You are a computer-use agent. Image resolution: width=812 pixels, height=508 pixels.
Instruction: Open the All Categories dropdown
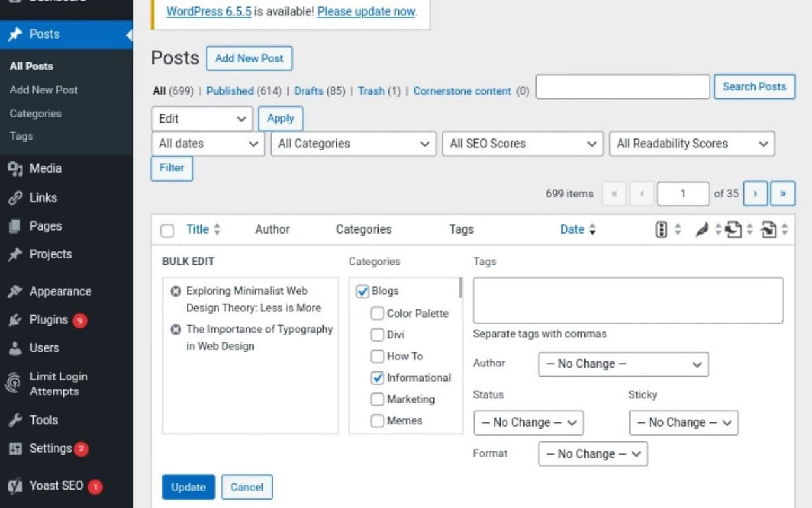tap(353, 144)
